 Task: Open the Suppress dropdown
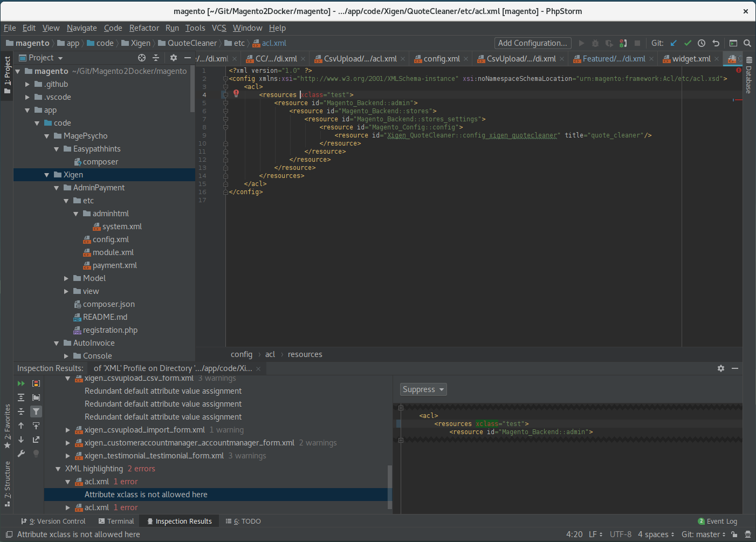[x=423, y=389]
